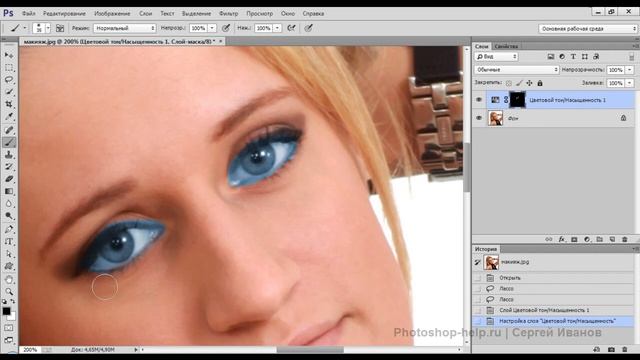Create new snapshot camera icon in History
The image size is (640, 360).
[x=611, y=349]
